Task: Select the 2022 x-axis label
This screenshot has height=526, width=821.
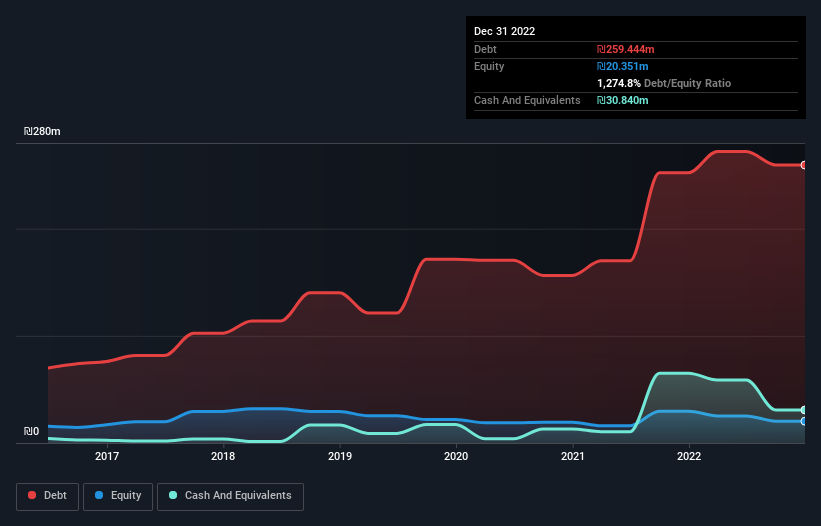Action: coord(689,456)
